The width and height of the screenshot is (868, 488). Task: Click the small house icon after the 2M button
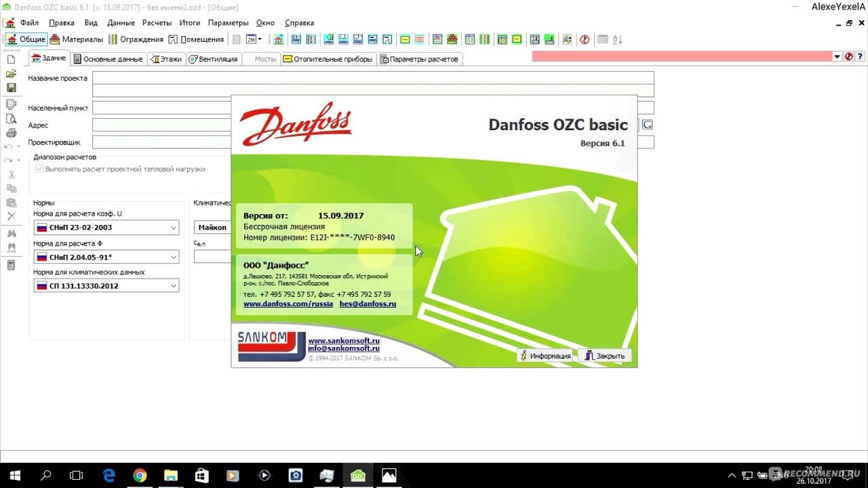point(278,39)
